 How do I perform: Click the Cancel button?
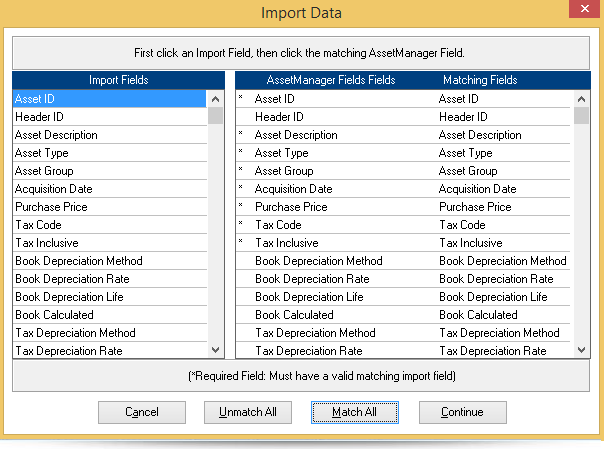pos(142,412)
